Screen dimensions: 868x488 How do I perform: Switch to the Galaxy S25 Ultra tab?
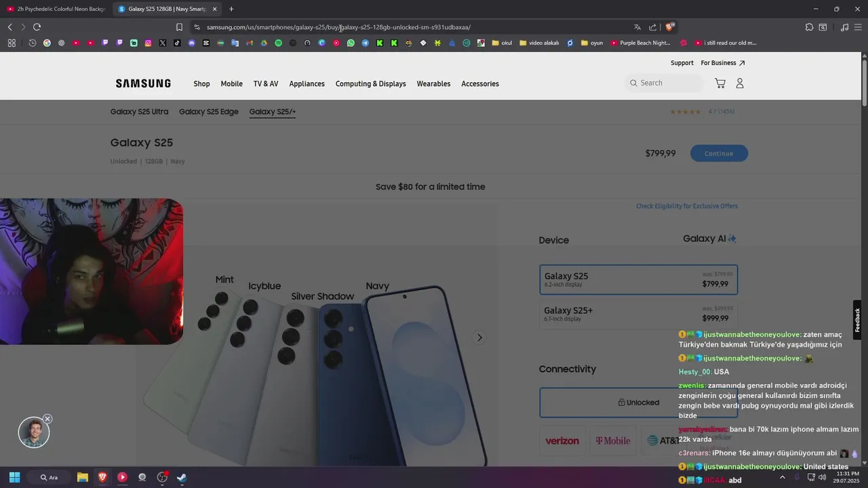139,112
